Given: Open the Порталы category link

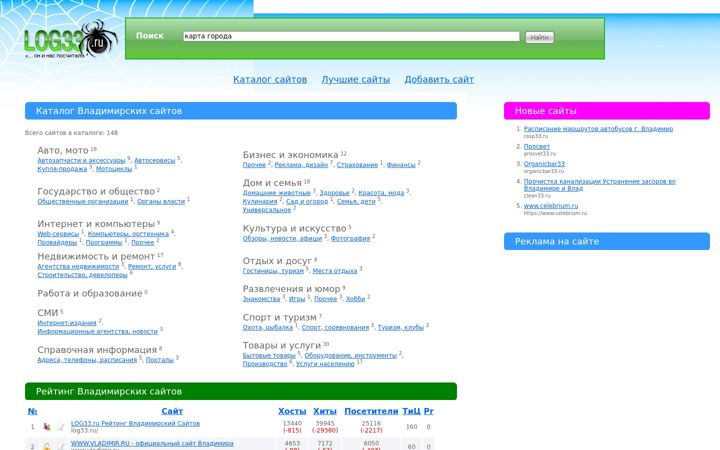Looking at the screenshot, I should tap(160, 360).
